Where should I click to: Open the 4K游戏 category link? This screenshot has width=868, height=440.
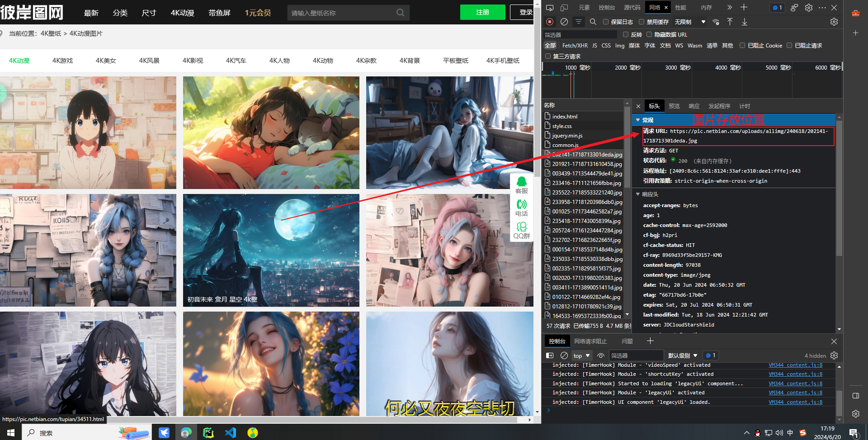point(62,61)
